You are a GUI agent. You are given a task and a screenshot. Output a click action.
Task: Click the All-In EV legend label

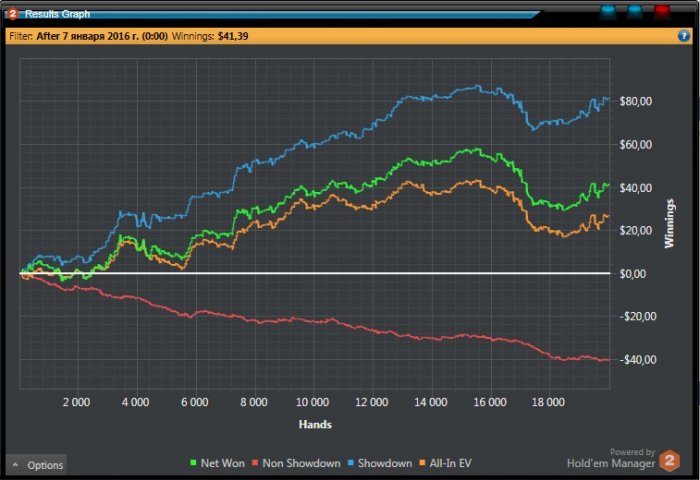point(450,463)
